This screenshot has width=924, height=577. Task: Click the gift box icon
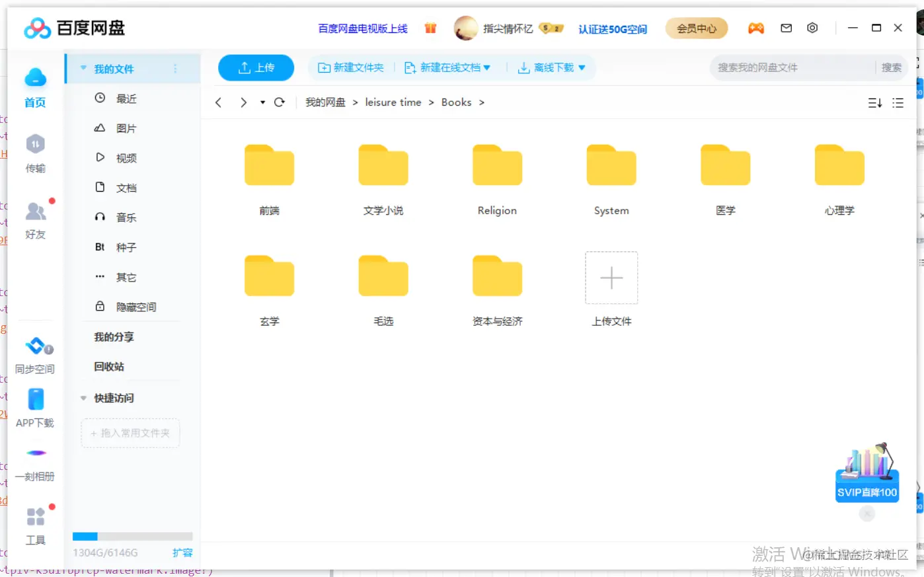point(430,28)
